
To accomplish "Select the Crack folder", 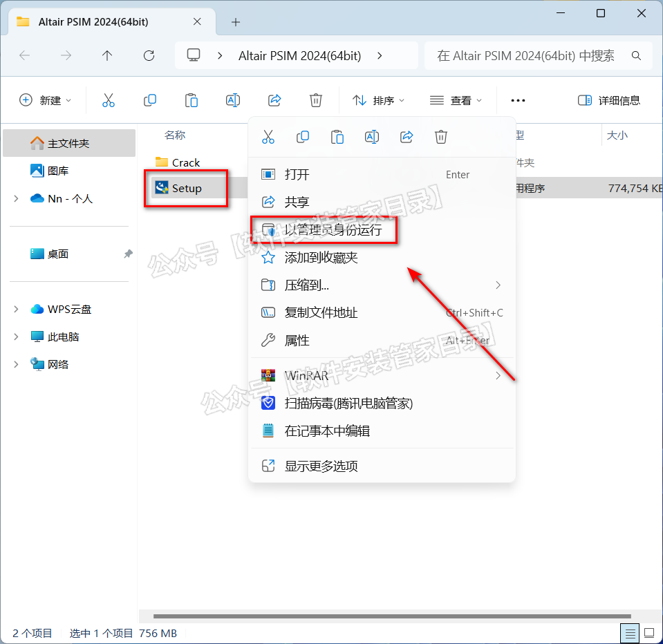I will pyautogui.click(x=178, y=162).
